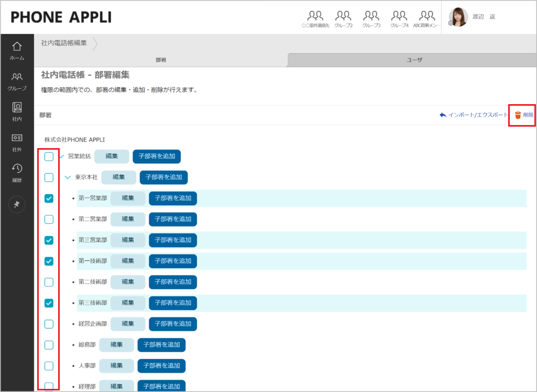The height and width of the screenshot is (392, 537).
Task: Check the 第二営業部 checkbox
Action: click(49, 219)
